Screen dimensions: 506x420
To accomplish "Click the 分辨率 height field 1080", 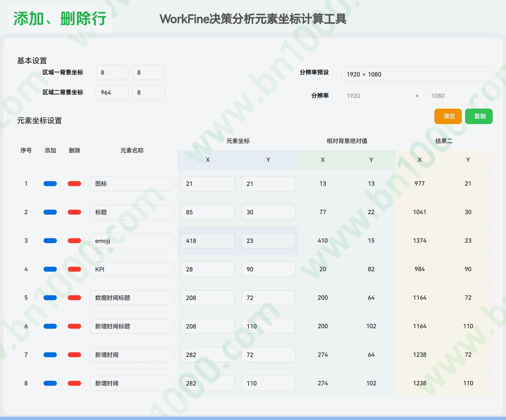I will click(x=459, y=96).
